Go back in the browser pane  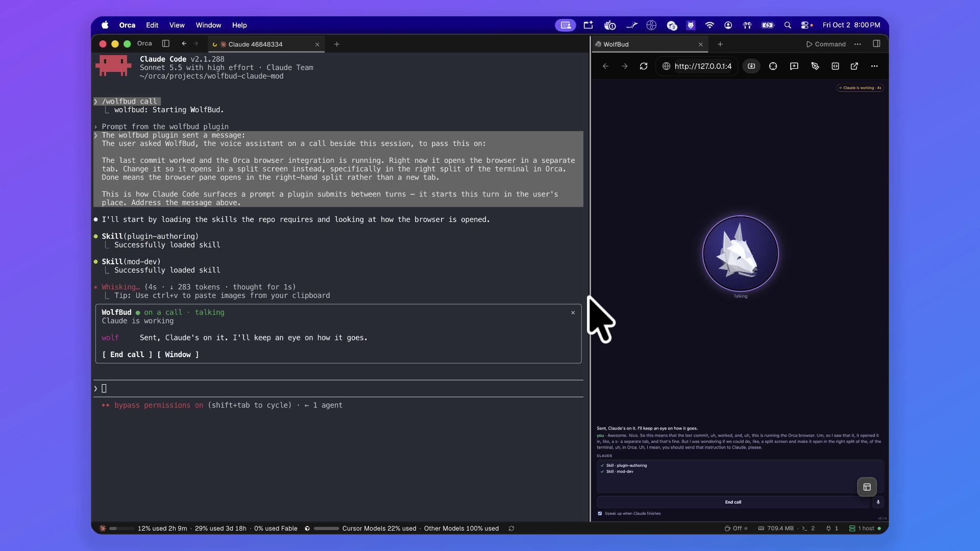pyautogui.click(x=605, y=66)
